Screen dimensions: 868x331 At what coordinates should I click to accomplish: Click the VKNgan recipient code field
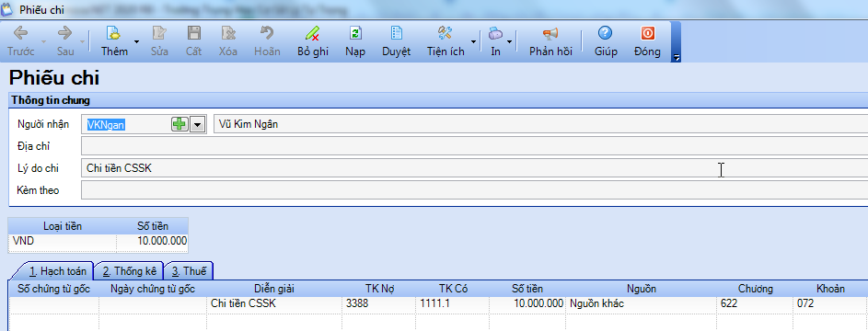127,125
